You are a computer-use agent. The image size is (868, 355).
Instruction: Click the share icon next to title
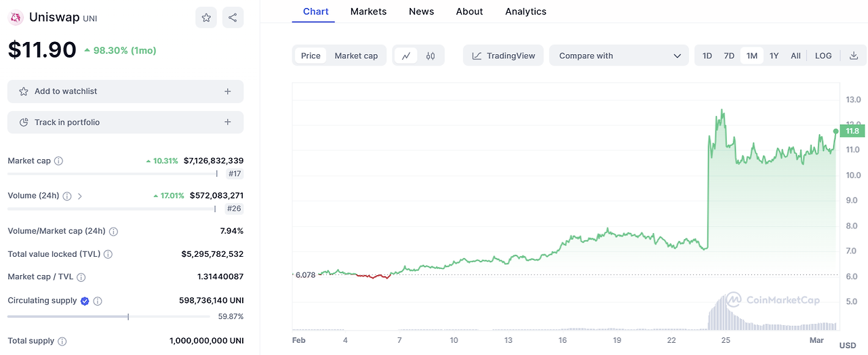233,18
